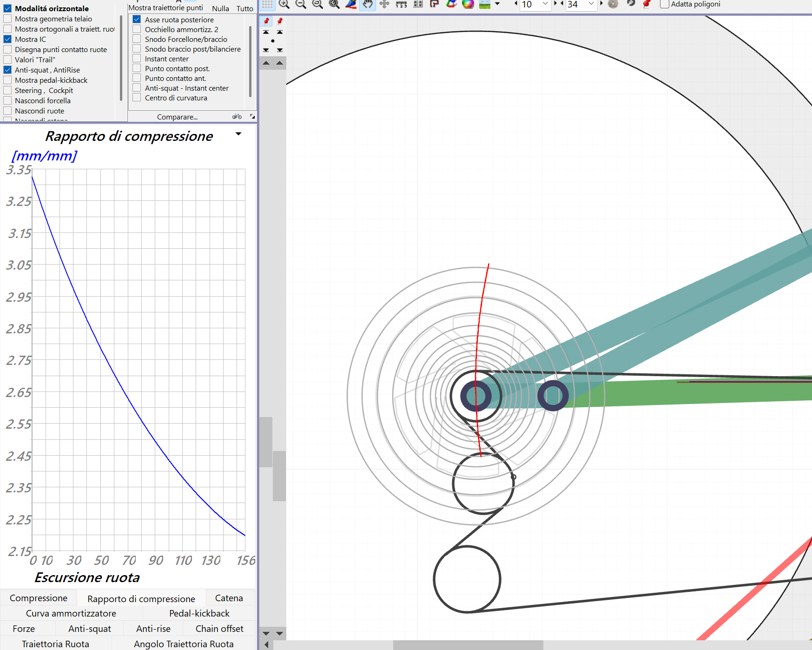Toggle the grid display icon
Viewport: 812px width, 650px height.
[267, 4]
